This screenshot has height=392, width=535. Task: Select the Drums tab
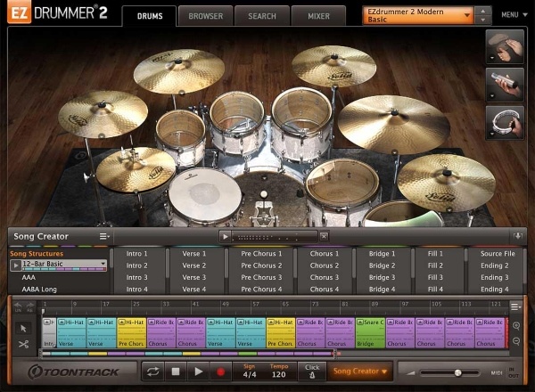(x=150, y=16)
